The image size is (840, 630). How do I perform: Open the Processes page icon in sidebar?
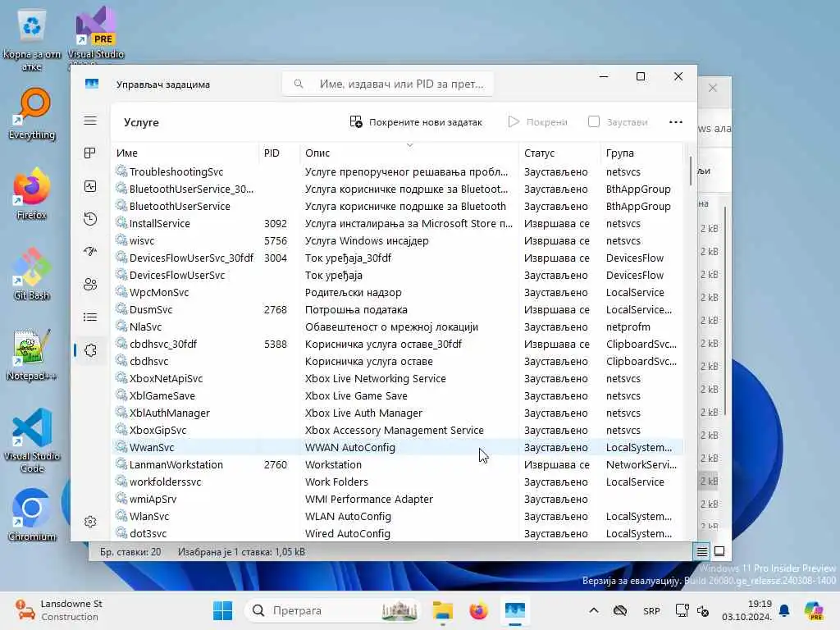(x=90, y=153)
